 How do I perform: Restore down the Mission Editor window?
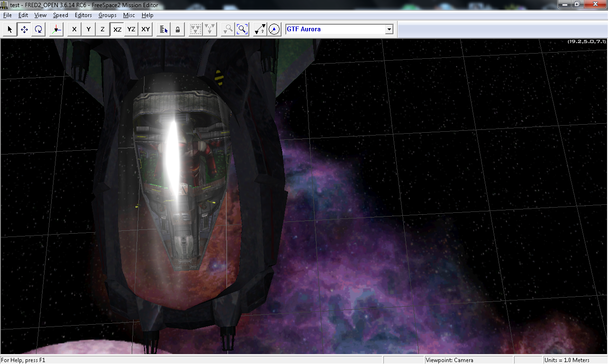click(x=577, y=4)
